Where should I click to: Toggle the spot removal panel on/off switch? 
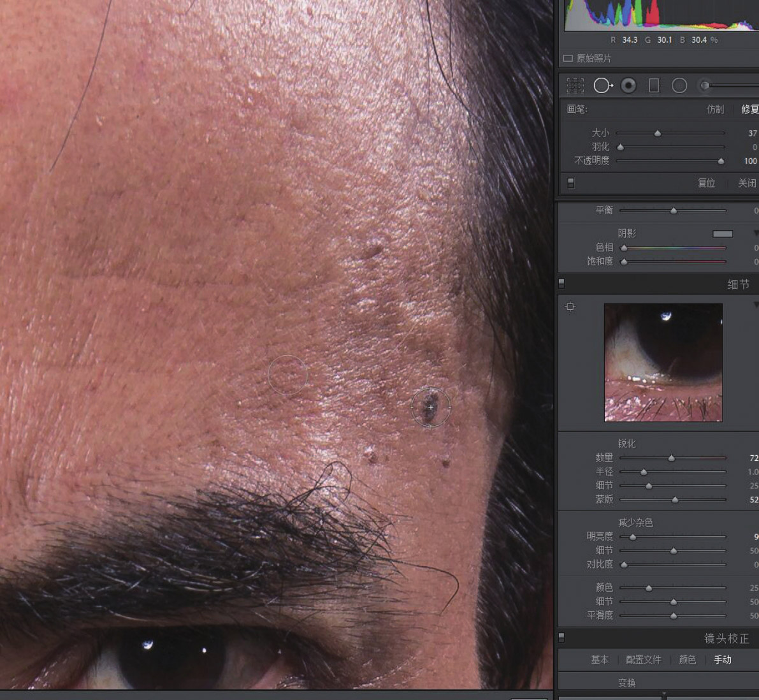(570, 183)
